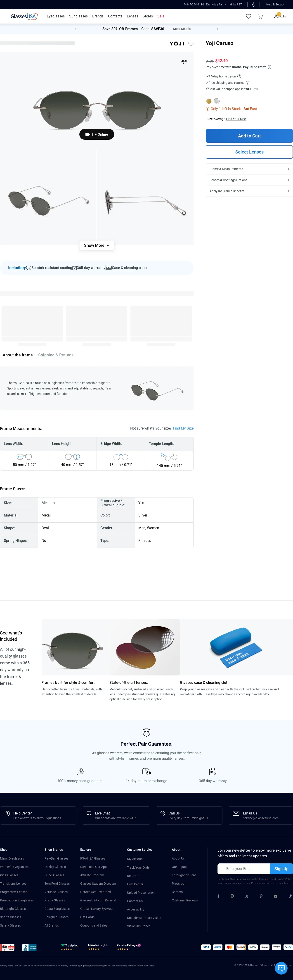Click More Details promo link

(x=182, y=29)
